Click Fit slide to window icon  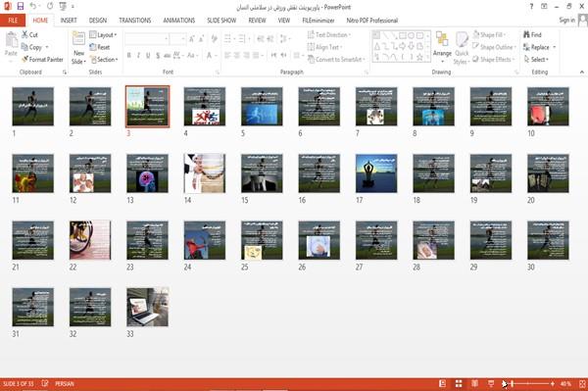582,383
